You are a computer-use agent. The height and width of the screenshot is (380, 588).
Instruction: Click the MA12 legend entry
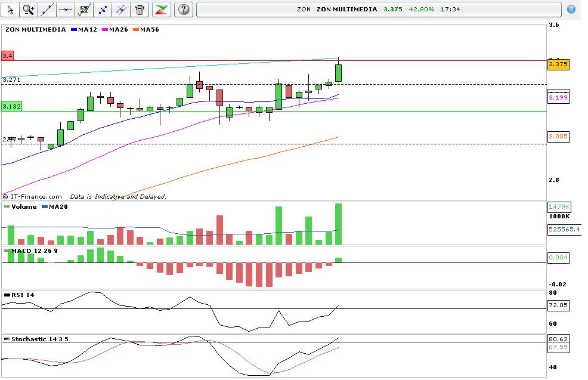(84, 30)
